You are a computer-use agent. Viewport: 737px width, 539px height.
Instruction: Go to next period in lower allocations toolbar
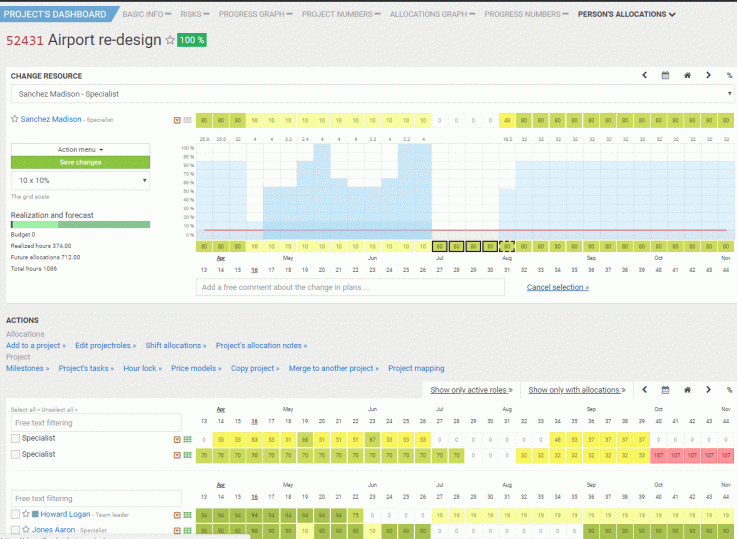708,390
